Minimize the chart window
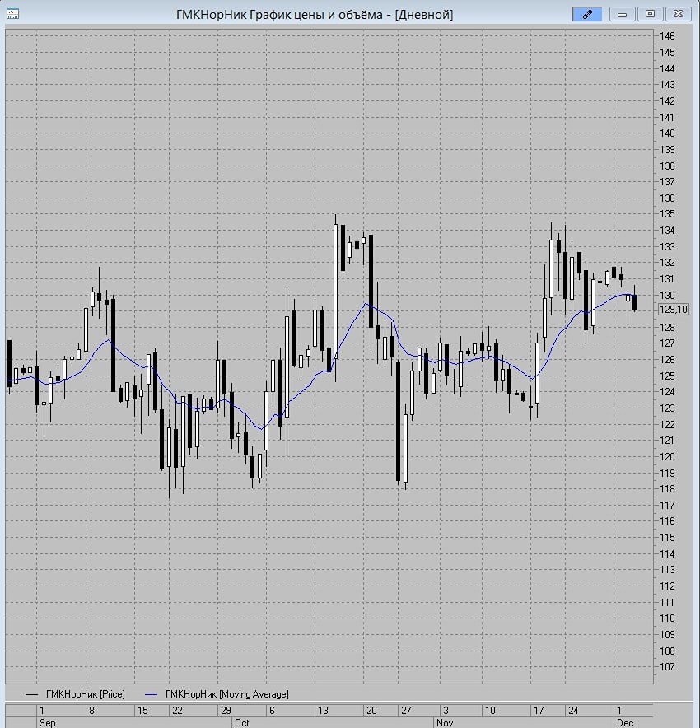700x728 pixels. click(x=622, y=14)
